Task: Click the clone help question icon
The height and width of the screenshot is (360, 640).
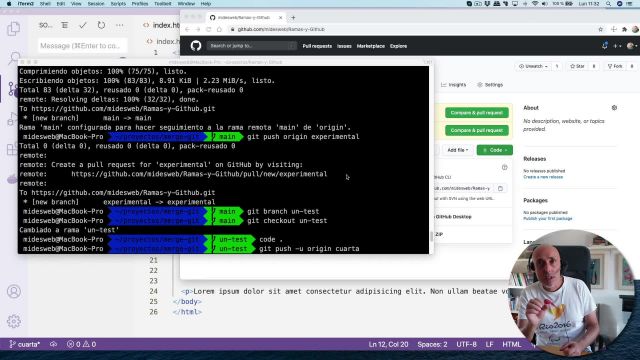Action: click(504, 167)
